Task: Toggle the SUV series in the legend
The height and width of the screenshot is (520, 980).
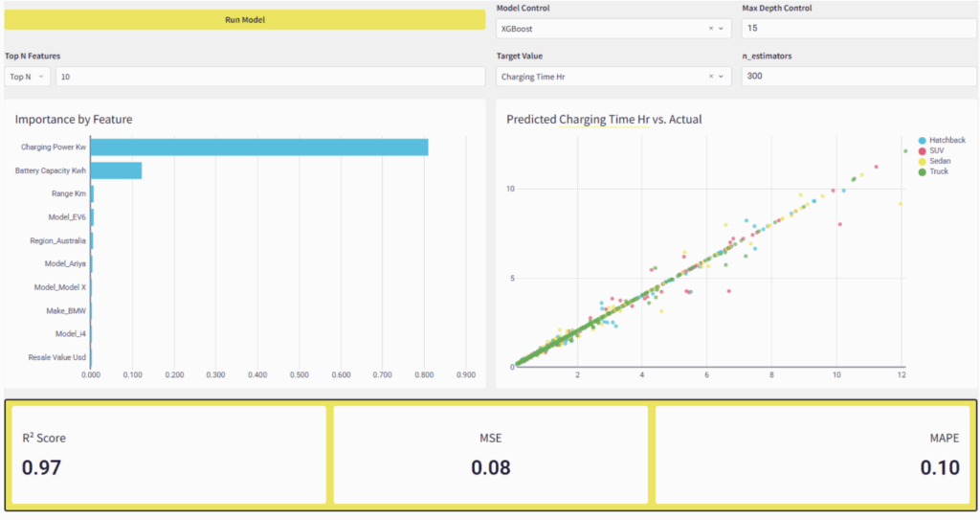Action: pos(937,151)
